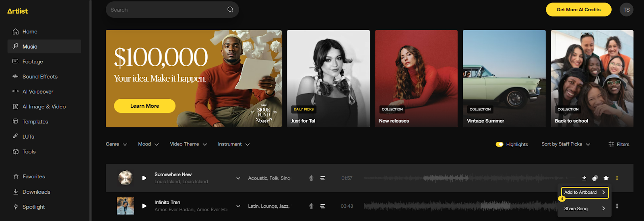Viewport: 644px width, 221px height.
Task: Download the Somewhere New track
Action: [584, 178]
